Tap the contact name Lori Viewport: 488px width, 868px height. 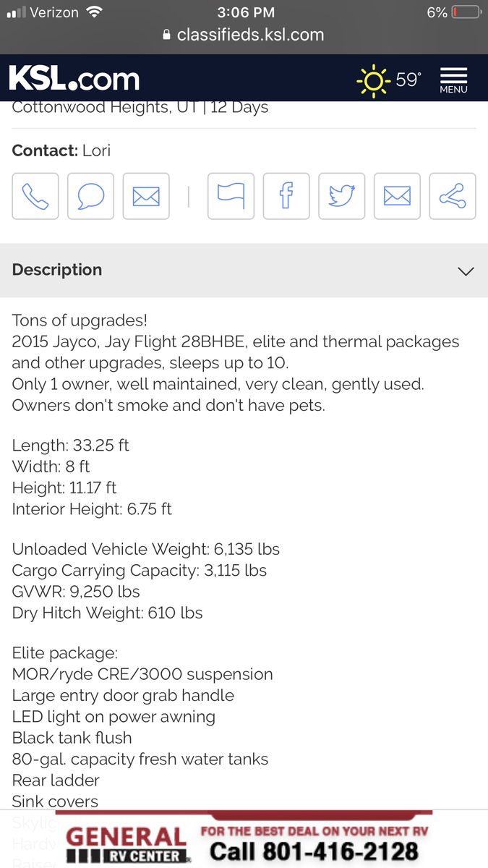(x=96, y=150)
